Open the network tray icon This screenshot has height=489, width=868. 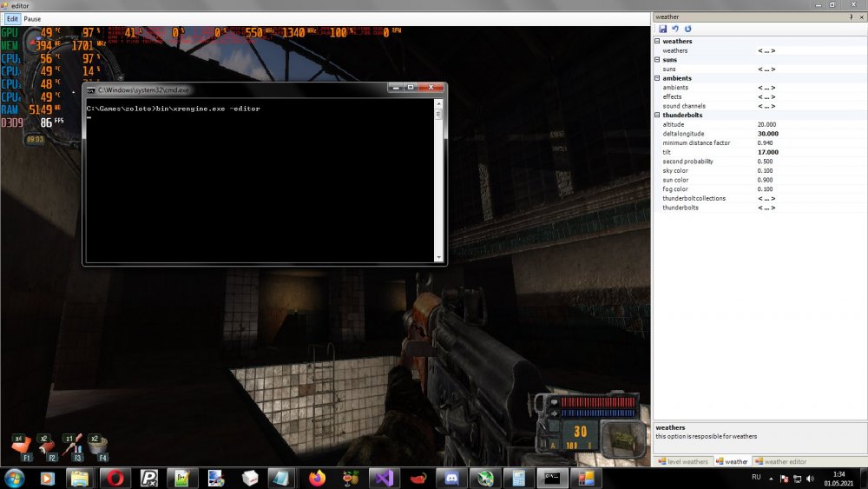[797, 479]
